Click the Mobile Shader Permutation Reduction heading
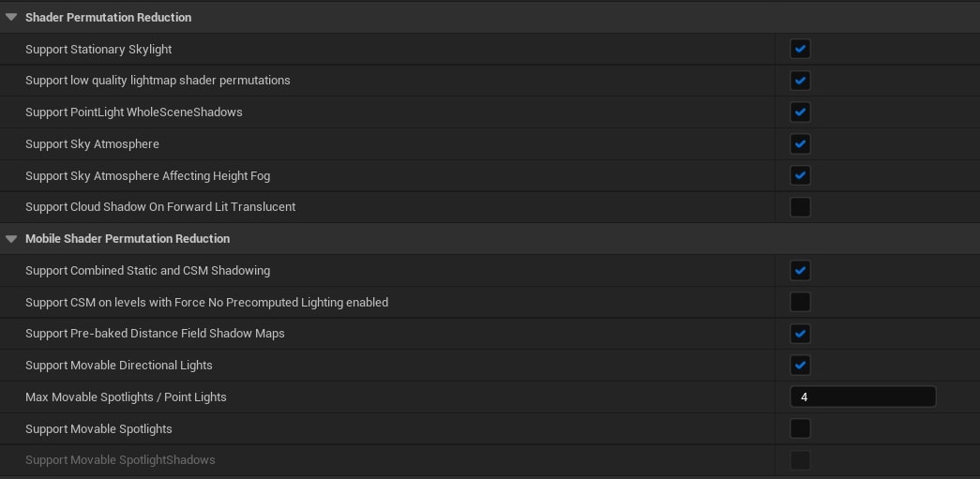 [128, 239]
